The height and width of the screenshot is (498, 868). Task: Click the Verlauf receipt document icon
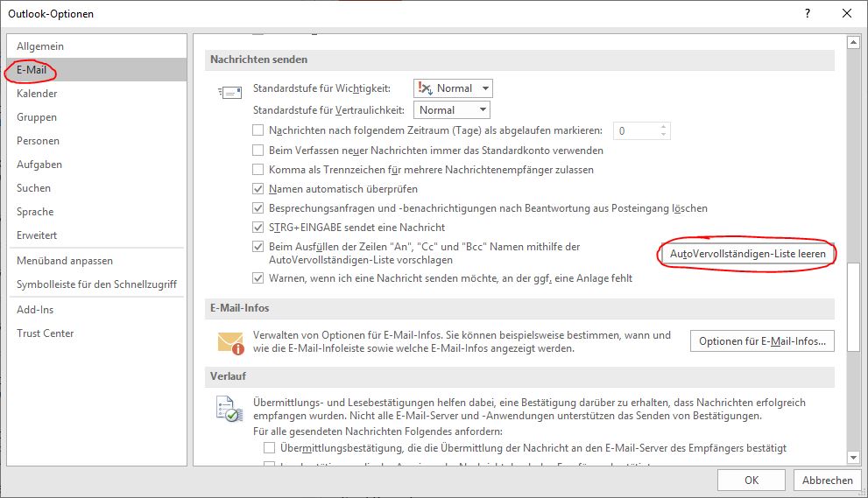click(229, 410)
